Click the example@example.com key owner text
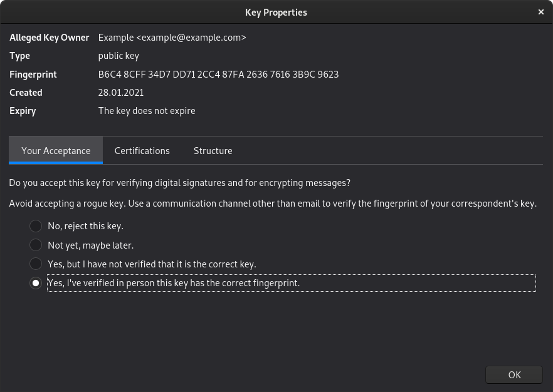This screenshot has height=392, width=553. (172, 38)
